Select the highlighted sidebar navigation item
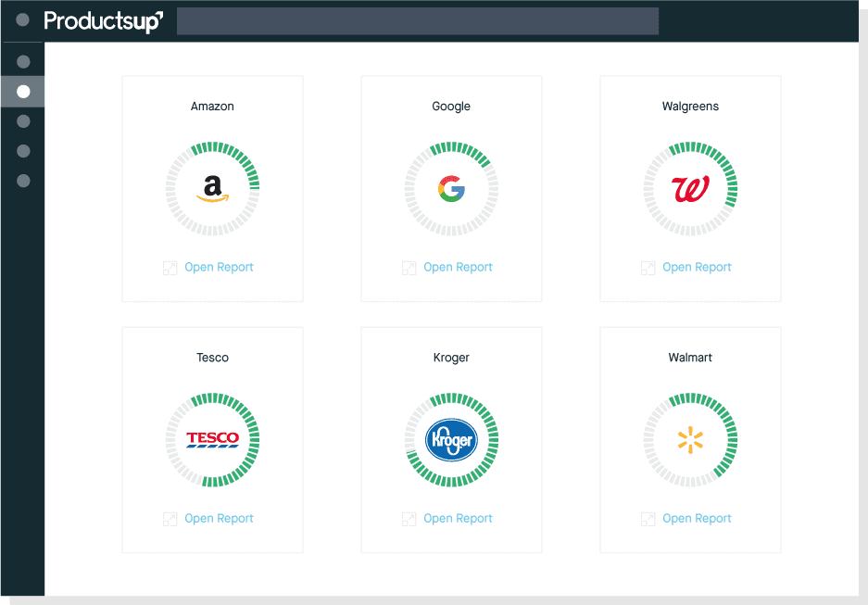The height and width of the screenshot is (605, 868). [x=23, y=91]
